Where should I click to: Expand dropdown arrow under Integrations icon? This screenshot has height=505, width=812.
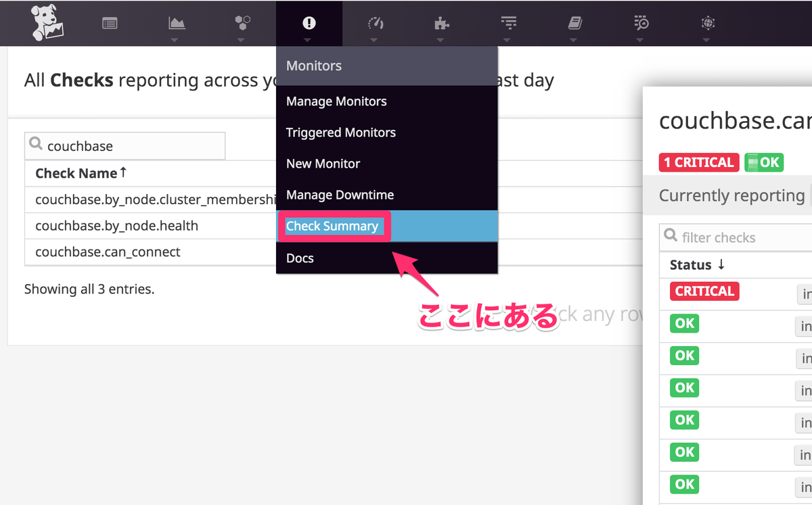441,40
